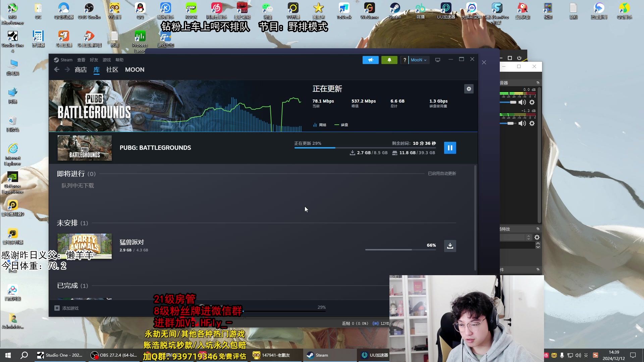Screen dimensions: 644x362
Task: Click 添加游戏 (Add a game) button
Action: tap(66, 308)
